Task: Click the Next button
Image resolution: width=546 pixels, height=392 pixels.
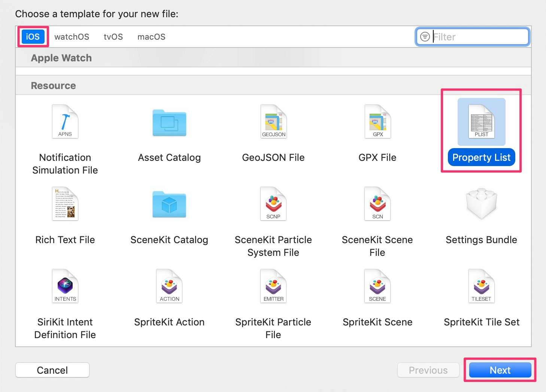Action: coord(500,370)
